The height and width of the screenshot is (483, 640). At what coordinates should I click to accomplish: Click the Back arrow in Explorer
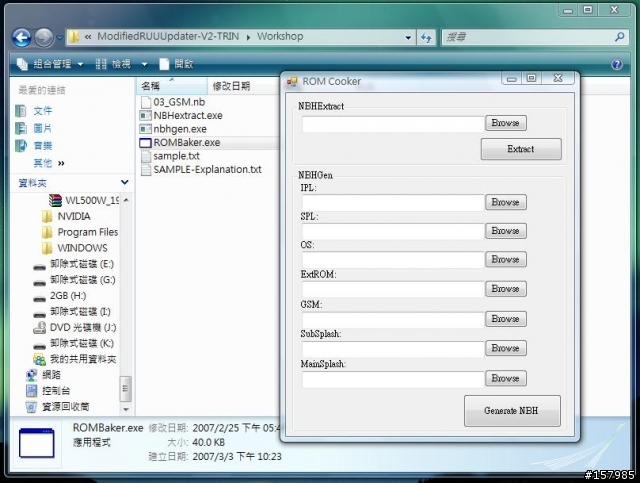click(x=22, y=38)
